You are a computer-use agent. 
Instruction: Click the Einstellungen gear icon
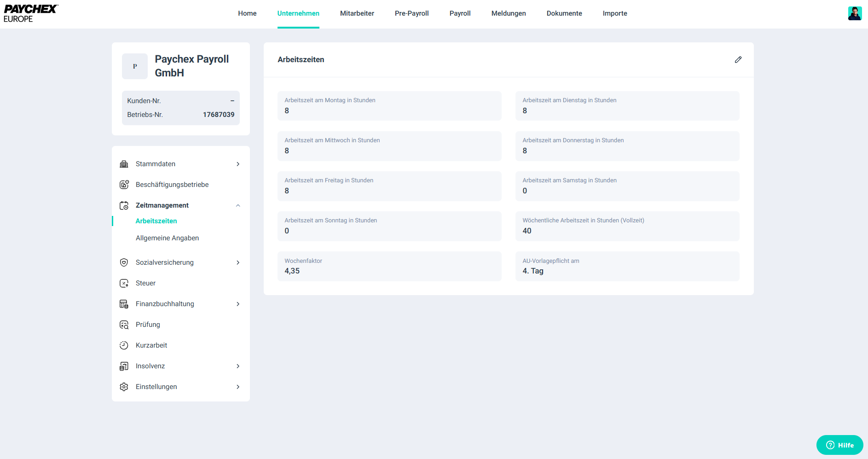[x=124, y=387]
